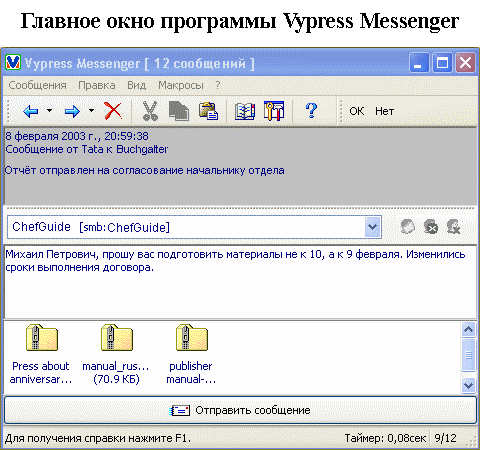Cut selection with the scissors icon
This screenshot has height=450, width=480.
[x=150, y=111]
